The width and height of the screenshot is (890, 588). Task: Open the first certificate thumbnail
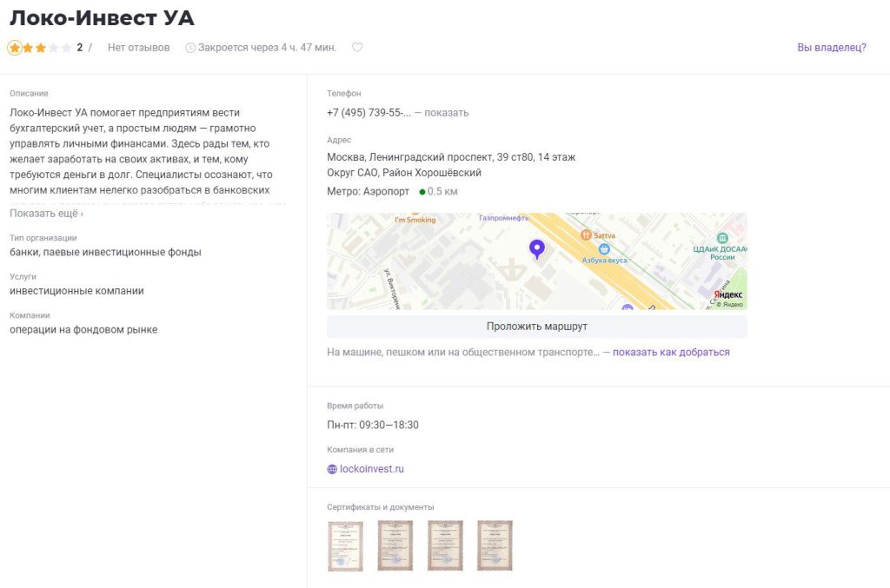pyautogui.click(x=345, y=545)
